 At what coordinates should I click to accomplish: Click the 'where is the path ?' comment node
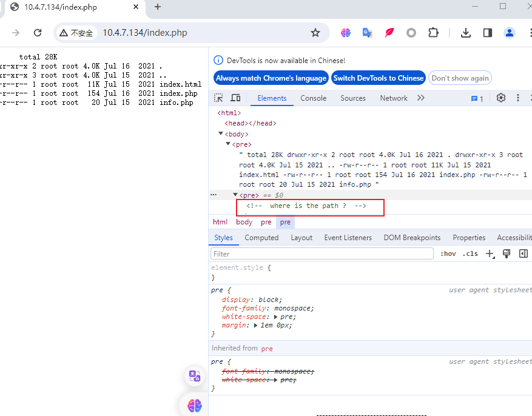306,206
